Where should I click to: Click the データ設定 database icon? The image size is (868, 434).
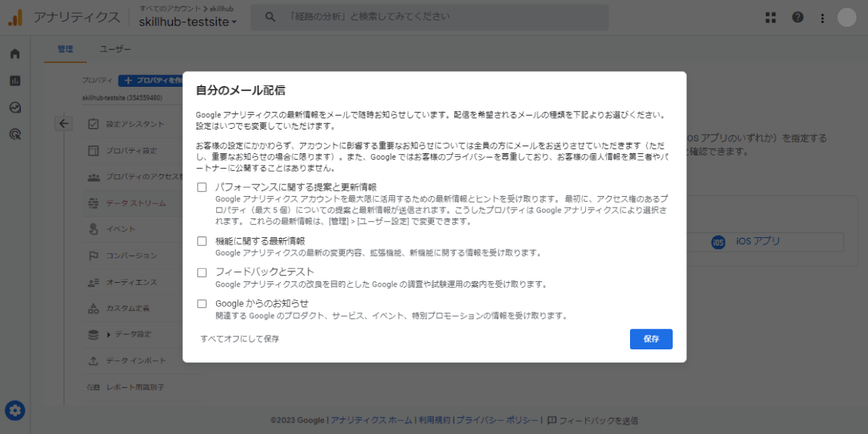point(93,334)
